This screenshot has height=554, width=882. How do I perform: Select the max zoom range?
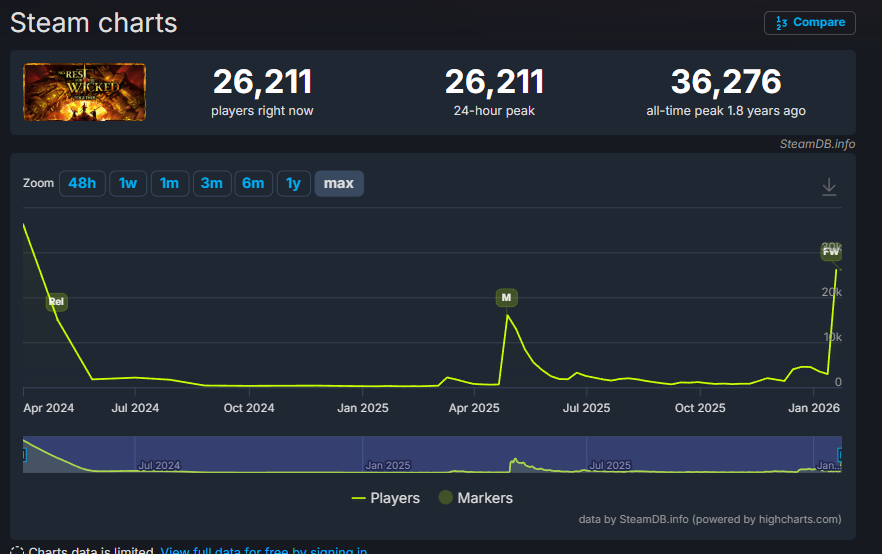[x=339, y=183]
